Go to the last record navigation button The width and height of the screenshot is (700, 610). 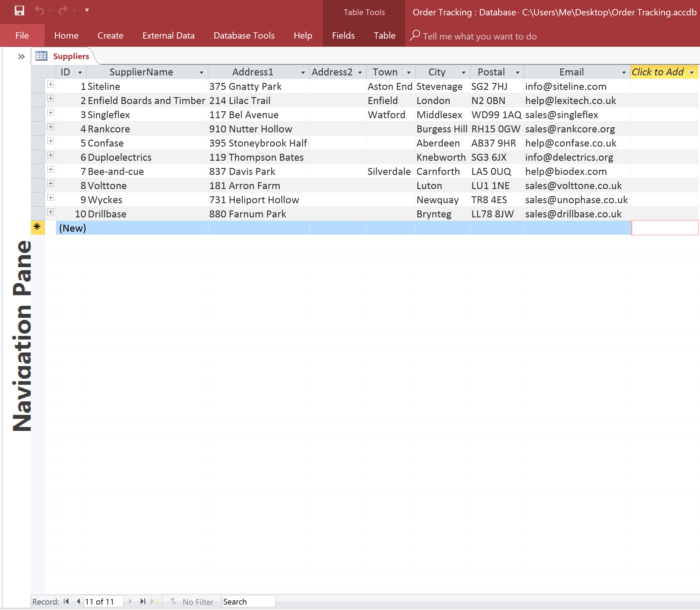coord(143,602)
